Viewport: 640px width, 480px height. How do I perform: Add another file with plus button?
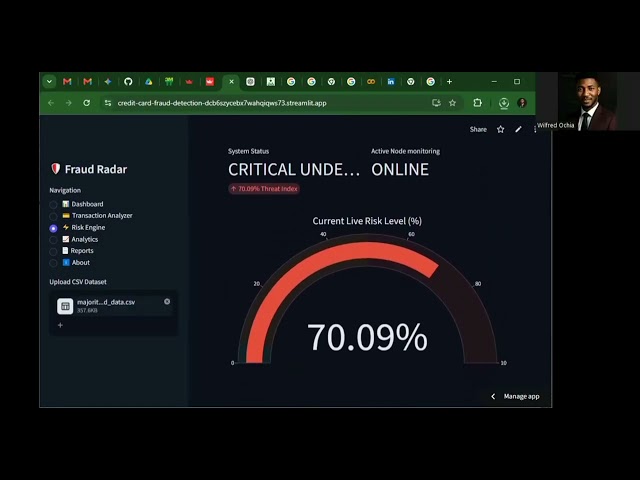pos(60,325)
